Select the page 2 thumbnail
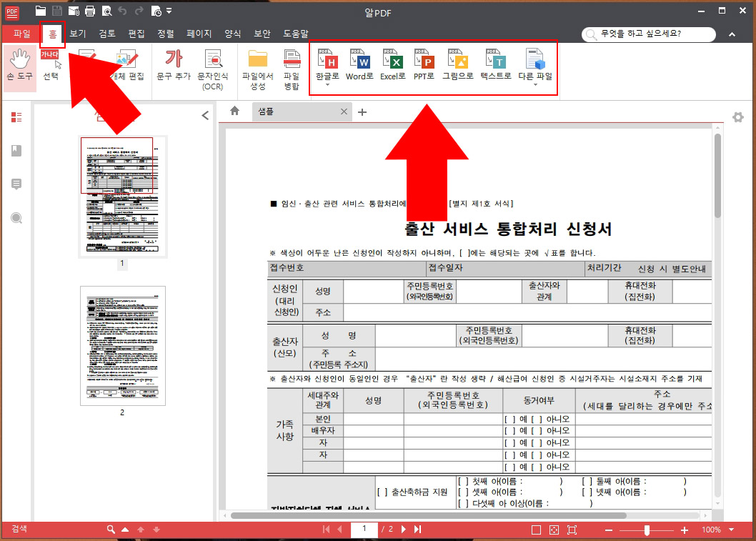This screenshot has height=541, width=756. [x=121, y=346]
